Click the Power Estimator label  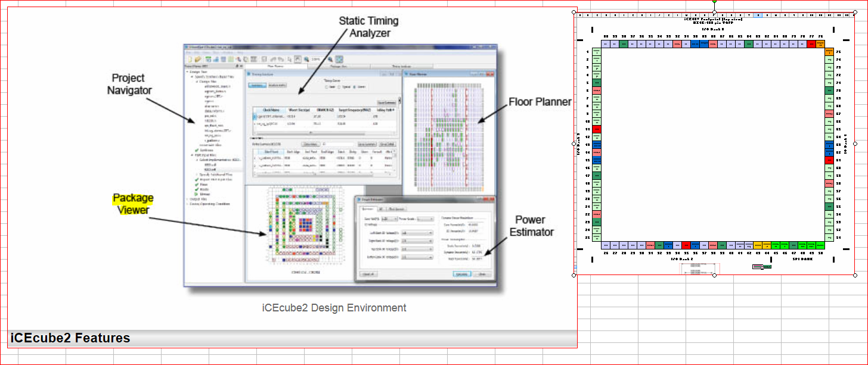532,226
